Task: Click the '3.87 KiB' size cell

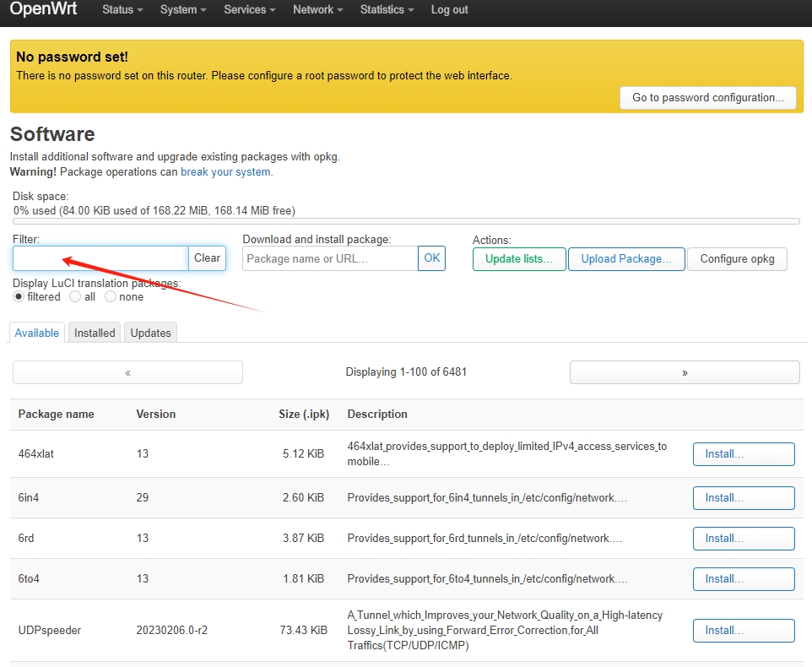Action: pyautogui.click(x=304, y=538)
